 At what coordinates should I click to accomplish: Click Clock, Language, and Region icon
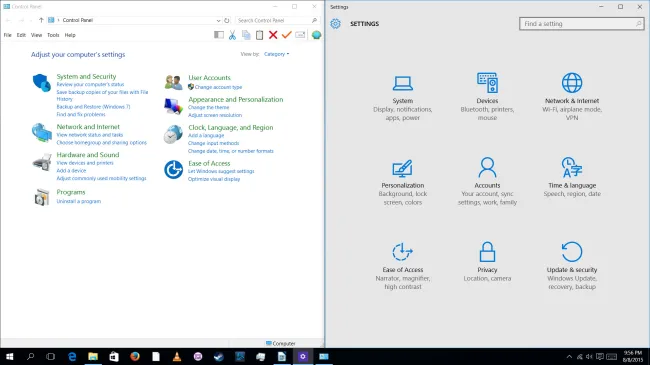[x=173, y=134]
